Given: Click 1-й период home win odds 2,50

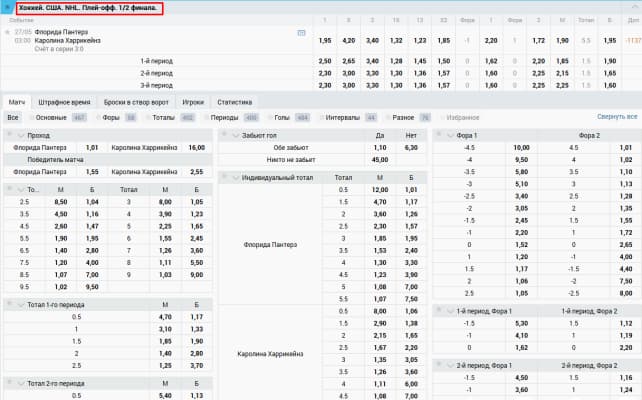Looking at the screenshot, I should 325,61.
